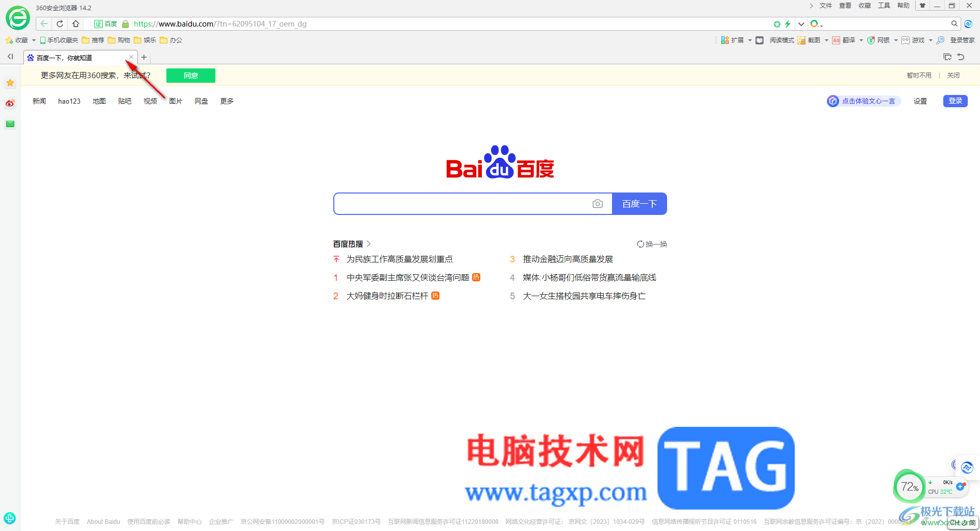The image size is (980, 531).
Task: Close the promotion bar via 关闭
Action: click(952, 75)
